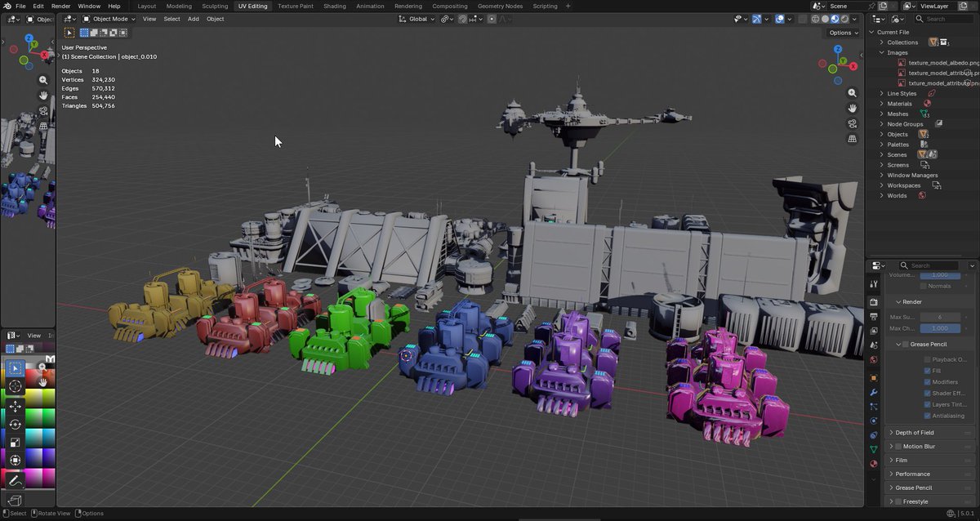Enable the Motion Blur checkbox
980x521 pixels.
pos(898,447)
